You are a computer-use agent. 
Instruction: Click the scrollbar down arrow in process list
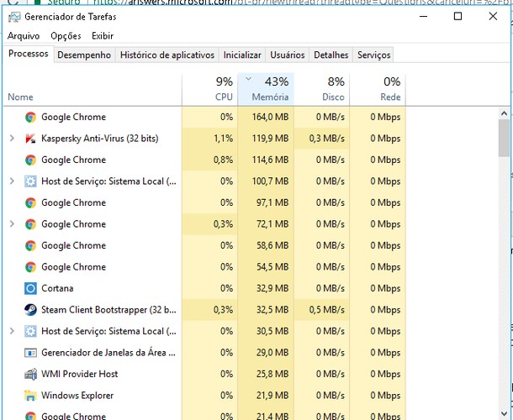click(x=504, y=413)
